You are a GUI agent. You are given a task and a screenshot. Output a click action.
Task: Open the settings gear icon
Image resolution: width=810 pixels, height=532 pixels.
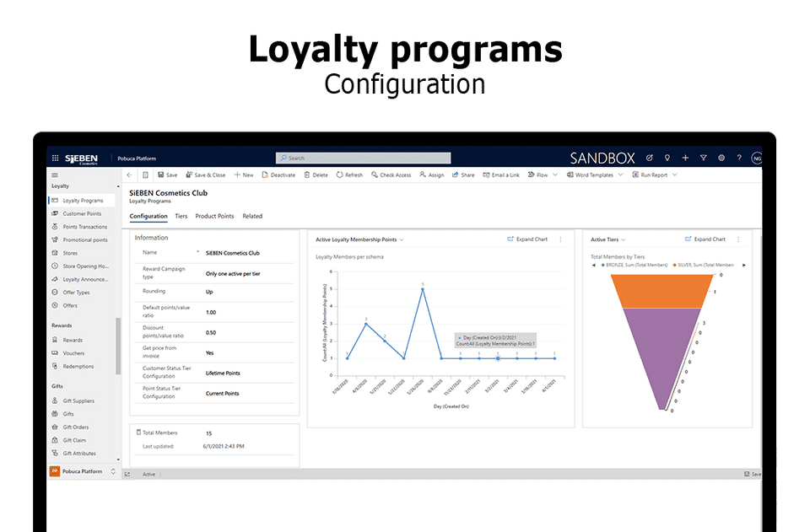pyautogui.click(x=721, y=158)
